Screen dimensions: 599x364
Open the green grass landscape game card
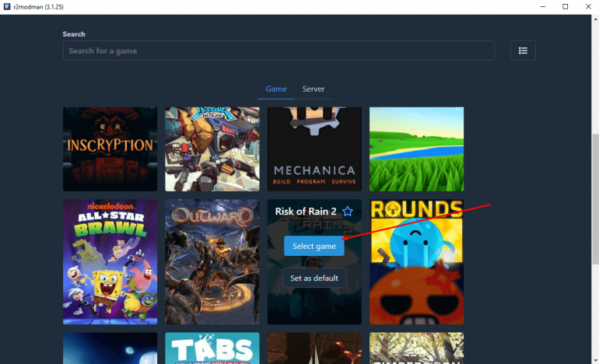tap(416, 149)
